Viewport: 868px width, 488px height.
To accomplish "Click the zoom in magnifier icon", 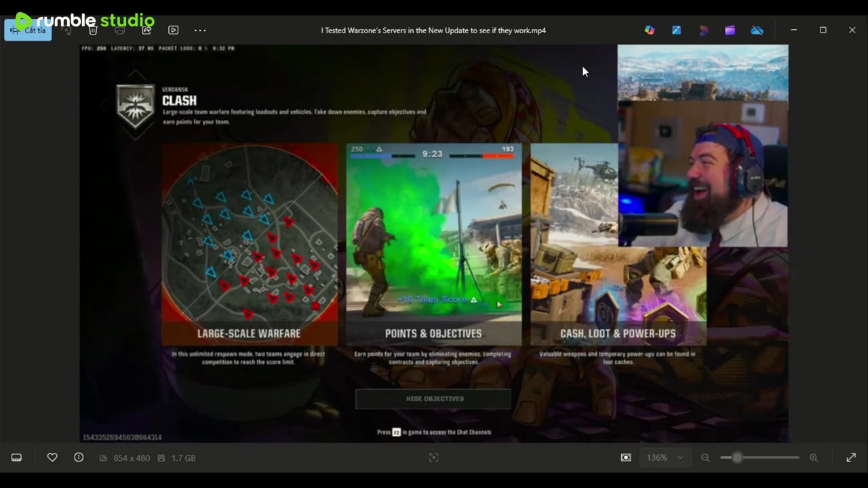I will coord(814,457).
